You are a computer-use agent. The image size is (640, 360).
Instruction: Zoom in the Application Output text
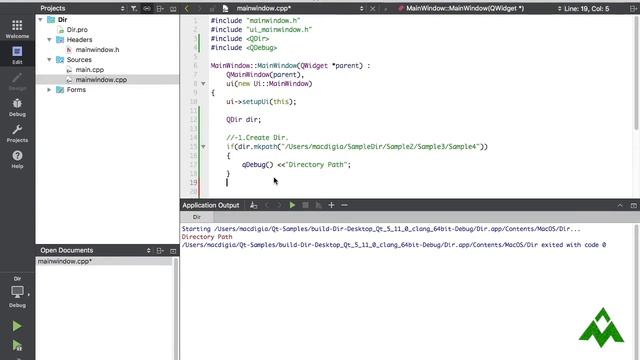click(331, 205)
